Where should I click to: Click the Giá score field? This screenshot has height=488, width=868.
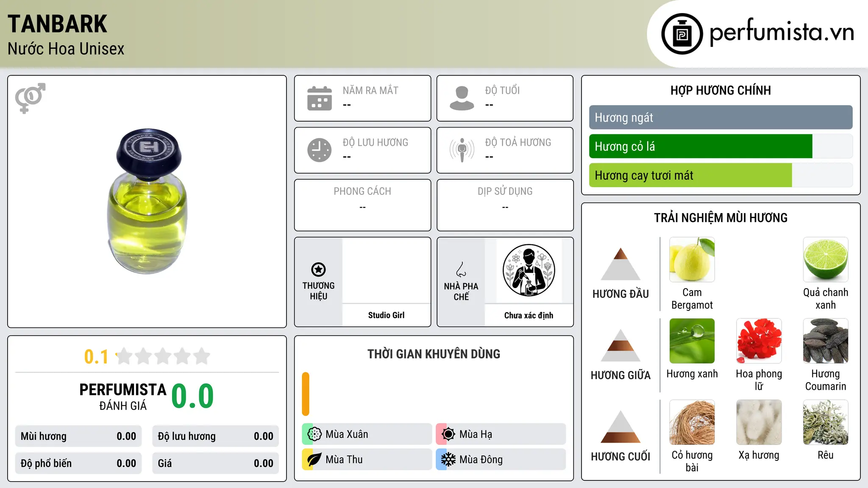click(216, 463)
